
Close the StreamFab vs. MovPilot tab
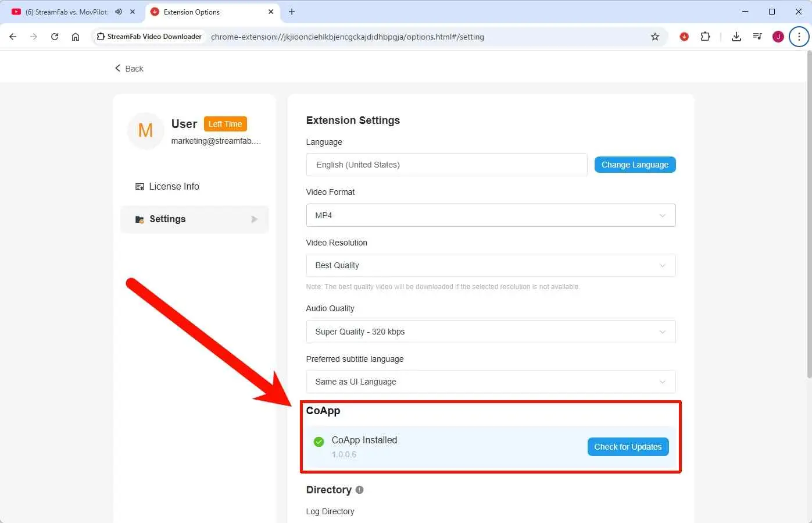pyautogui.click(x=133, y=12)
